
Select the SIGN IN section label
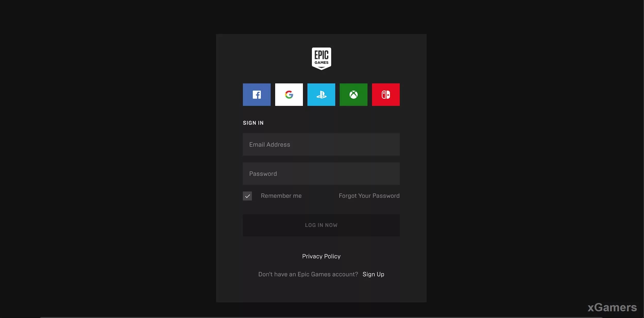tap(253, 123)
